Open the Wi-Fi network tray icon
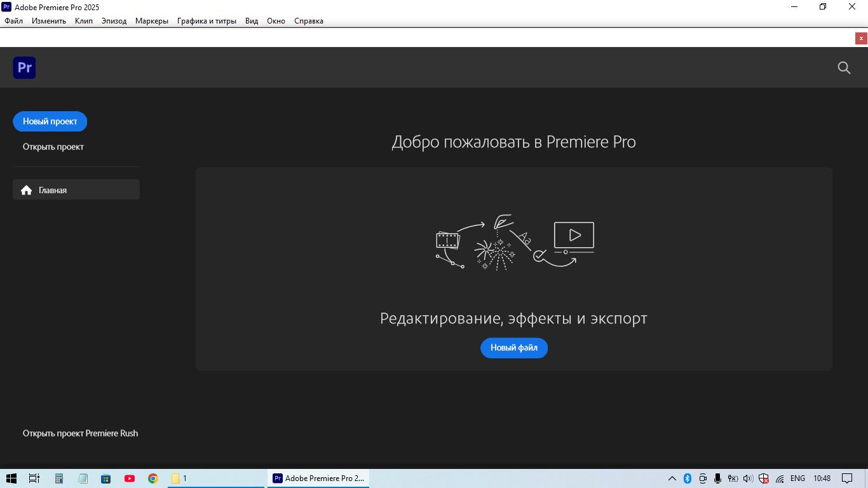This screenshot has height=488, width=868. [x=780, y=478]
